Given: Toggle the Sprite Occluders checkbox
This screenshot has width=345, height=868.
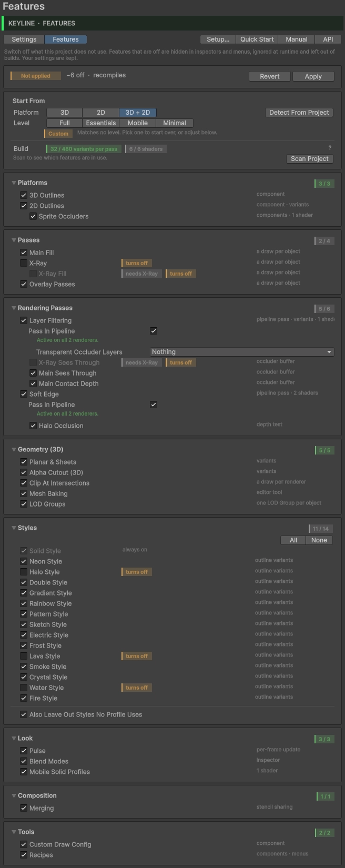Looking at the screenshot, I should pos(33,216).
